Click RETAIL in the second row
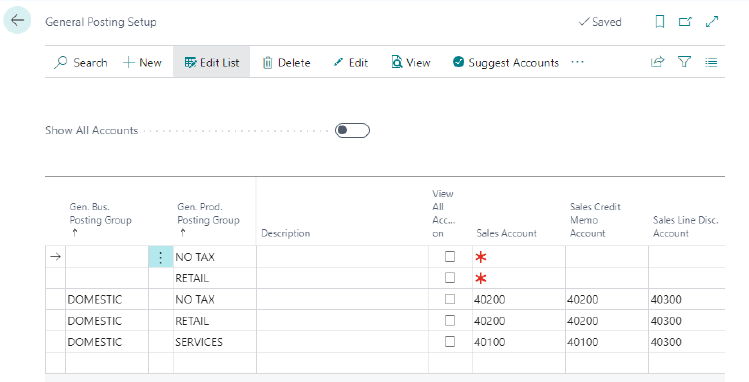Viewport: 749px width, 382px height. 192,278
